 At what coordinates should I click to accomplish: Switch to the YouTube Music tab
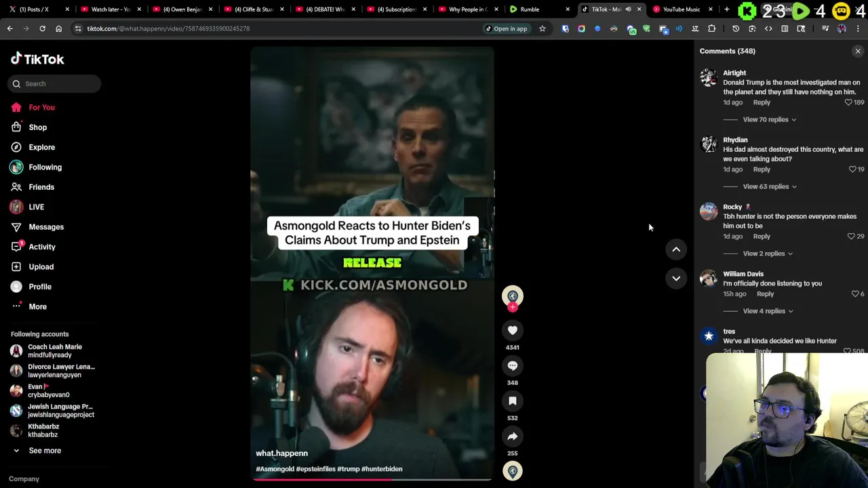click(683, 9)
